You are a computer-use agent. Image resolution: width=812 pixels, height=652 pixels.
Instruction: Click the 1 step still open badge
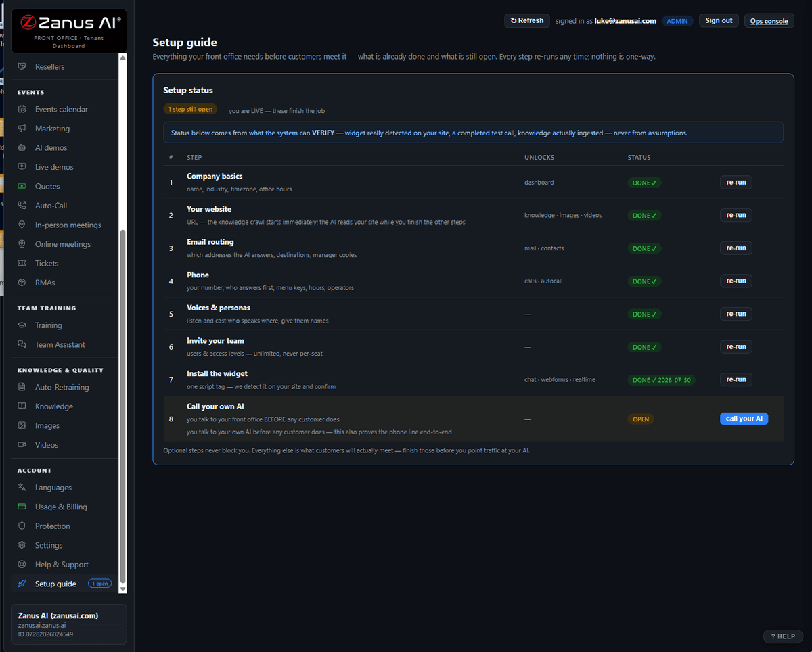tap(190, 109)
